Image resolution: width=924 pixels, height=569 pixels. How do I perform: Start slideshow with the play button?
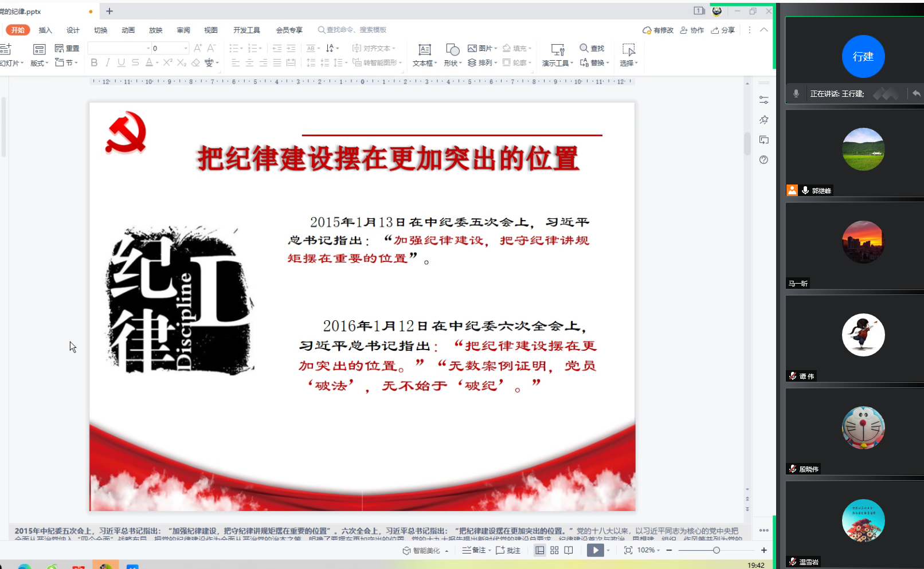click(x=595, y=550)
